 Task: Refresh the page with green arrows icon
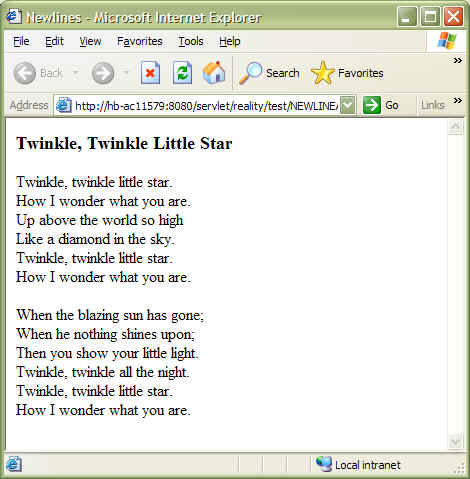point(182,73)
